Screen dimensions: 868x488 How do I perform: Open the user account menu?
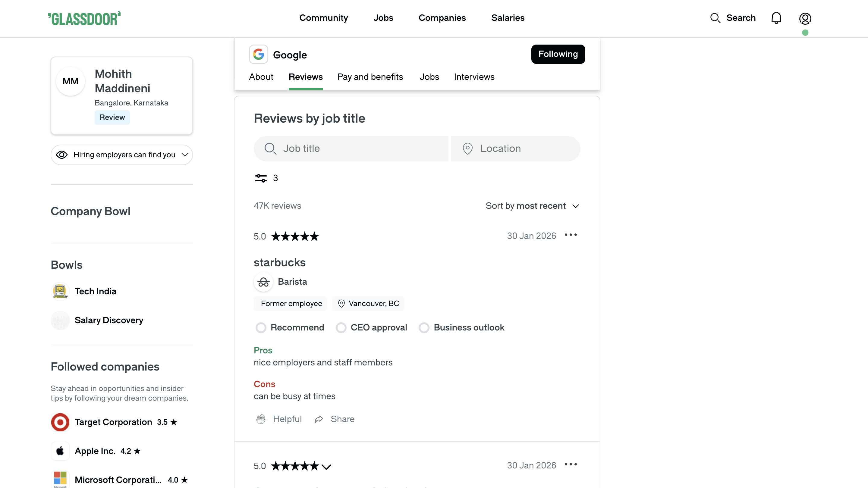(x=805, y=18)
